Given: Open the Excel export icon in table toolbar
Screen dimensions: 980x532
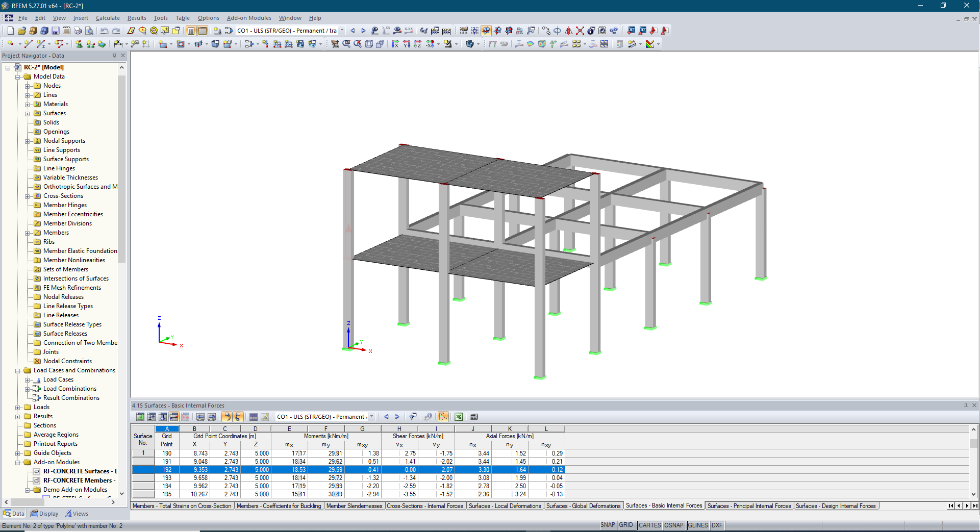Looking at the screenshot, I should [459, 417].
